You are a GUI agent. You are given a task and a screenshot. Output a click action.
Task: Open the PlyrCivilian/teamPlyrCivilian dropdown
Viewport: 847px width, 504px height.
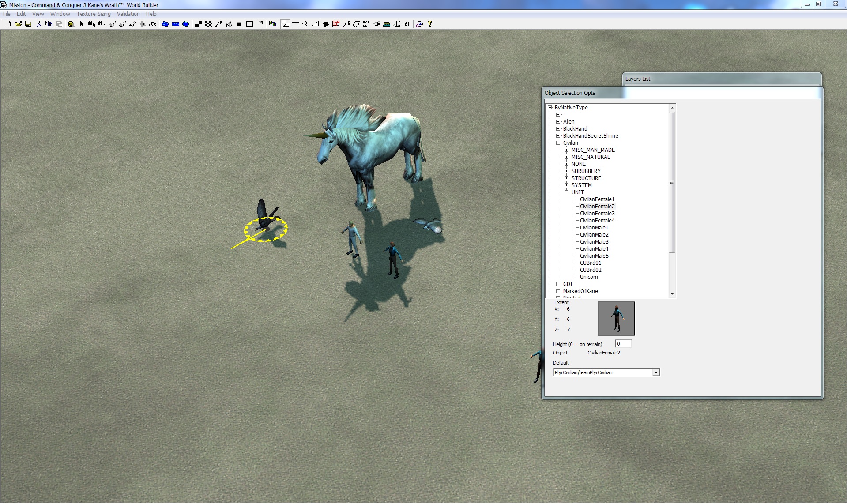coord(656,372)
